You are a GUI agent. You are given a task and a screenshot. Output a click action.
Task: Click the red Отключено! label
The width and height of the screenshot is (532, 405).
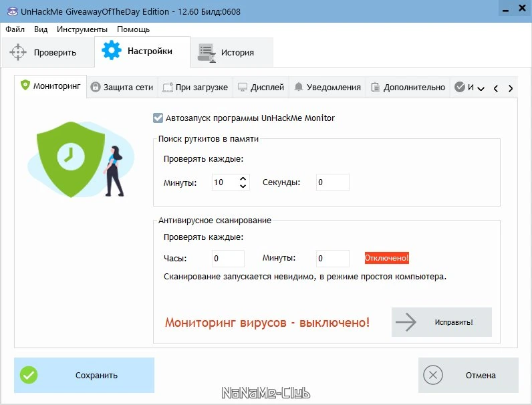(x=387, y=258)
